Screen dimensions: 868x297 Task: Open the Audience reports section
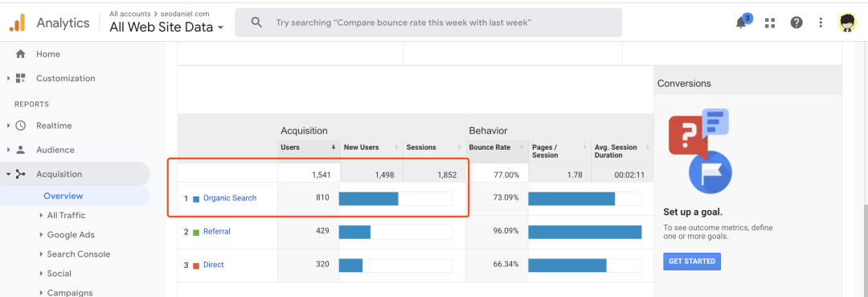(55, 151)
